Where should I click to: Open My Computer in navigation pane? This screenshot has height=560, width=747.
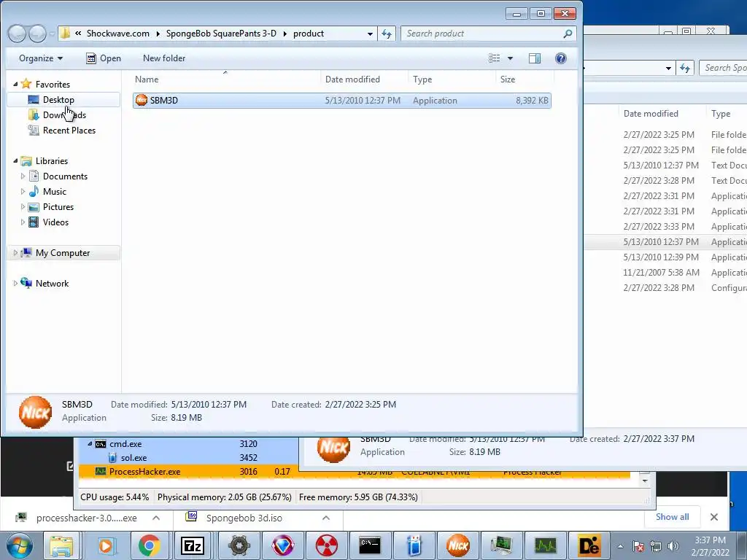pyautogui.click(x=63, y=253)
